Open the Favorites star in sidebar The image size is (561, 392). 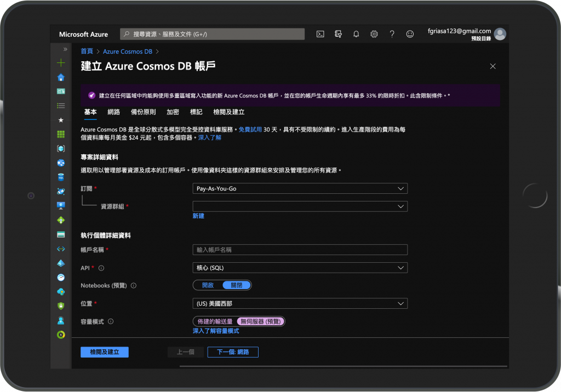(61, 120)
